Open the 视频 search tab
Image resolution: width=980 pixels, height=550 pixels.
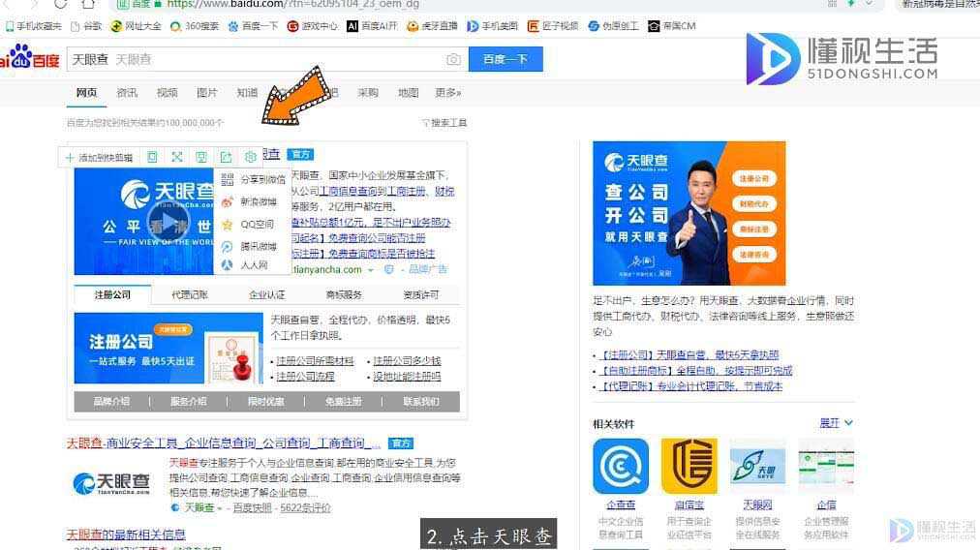pyautogui.click(x=167, y=93)
